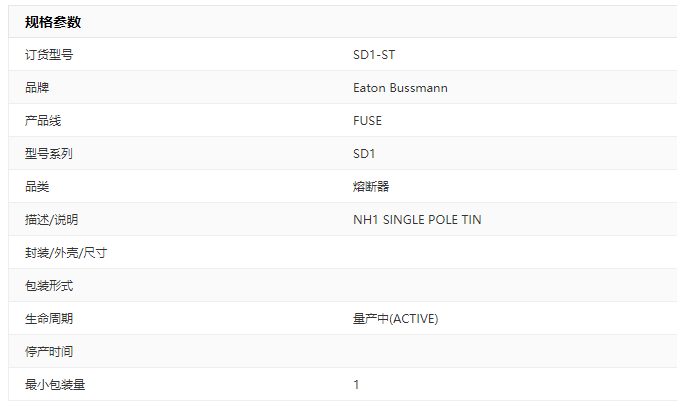
Task: Click the 描述/说明 row label
Action: coord(51,220)
